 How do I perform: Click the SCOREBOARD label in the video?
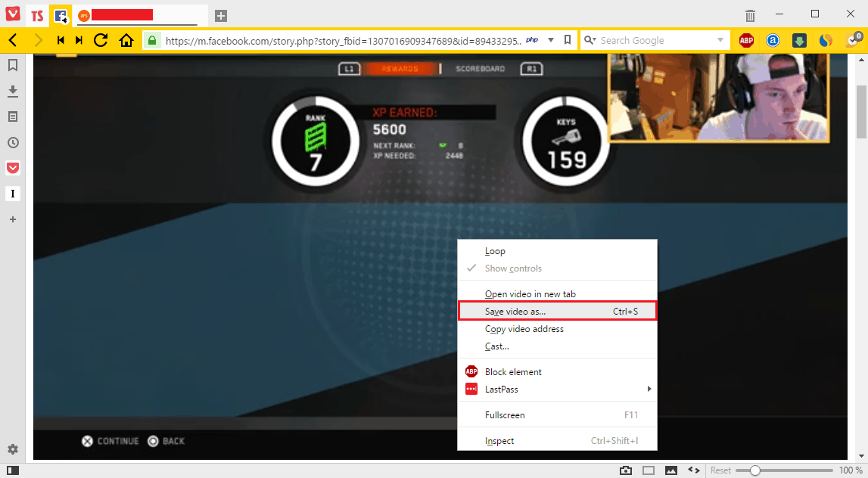pyautogui.click(x=480, y=69)
